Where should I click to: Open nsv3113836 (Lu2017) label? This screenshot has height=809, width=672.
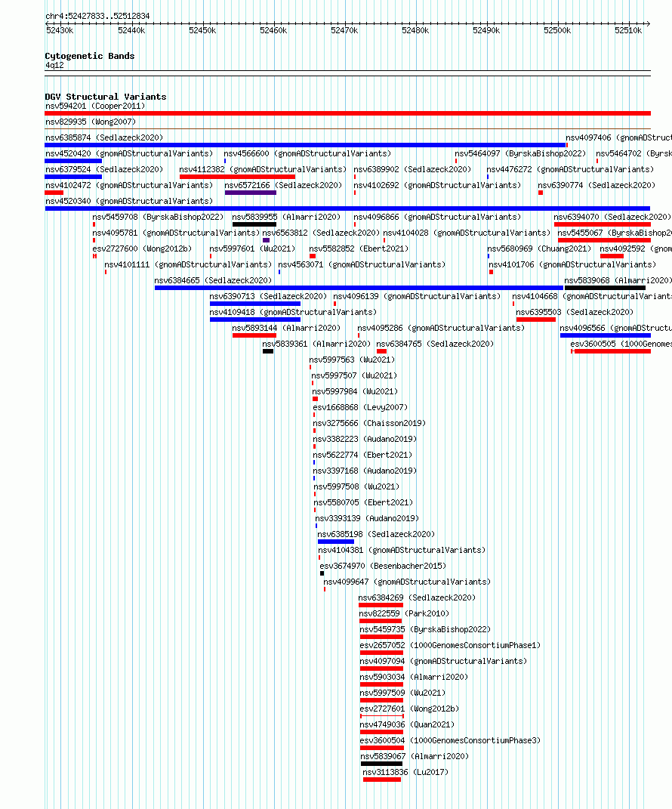click(406, 773)
